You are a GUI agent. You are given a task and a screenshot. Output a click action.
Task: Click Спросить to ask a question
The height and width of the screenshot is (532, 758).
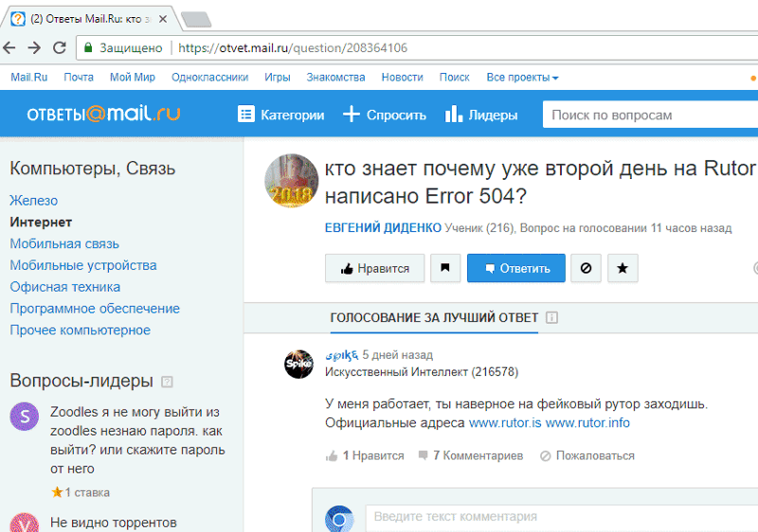(385, 115)
